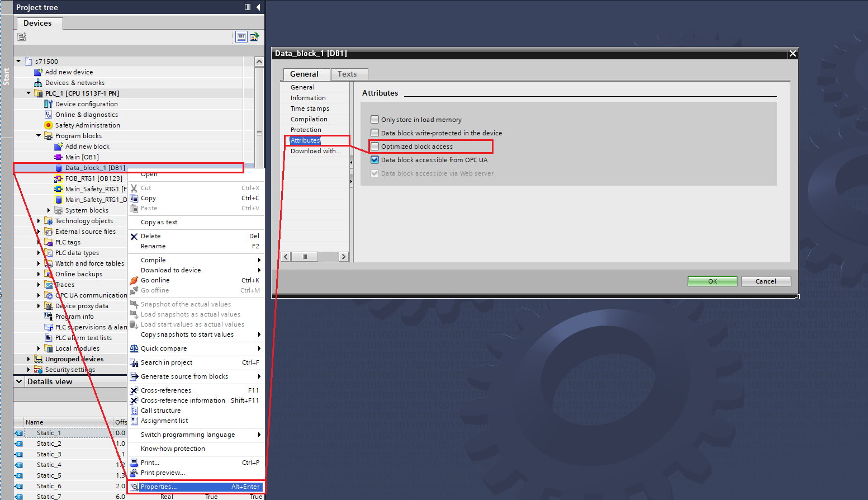Click the Cross-references icon
868x500 pixels.
tap(134, 390)
